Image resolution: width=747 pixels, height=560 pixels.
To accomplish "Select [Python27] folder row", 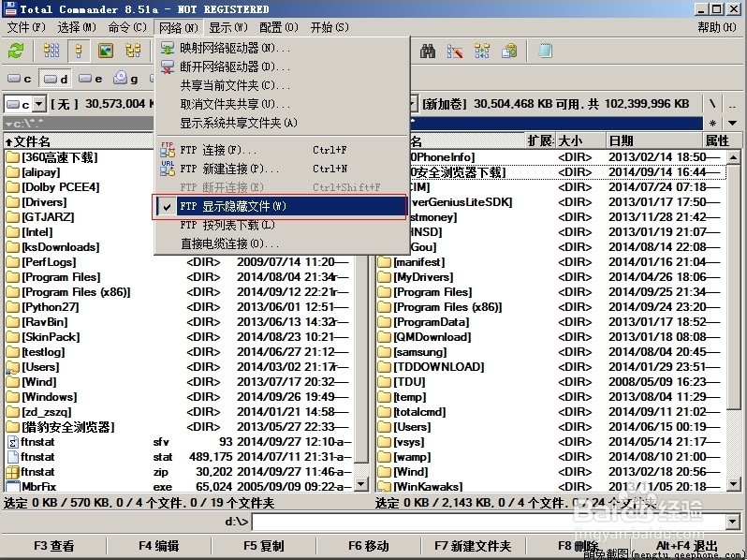I will click(179, 307).
